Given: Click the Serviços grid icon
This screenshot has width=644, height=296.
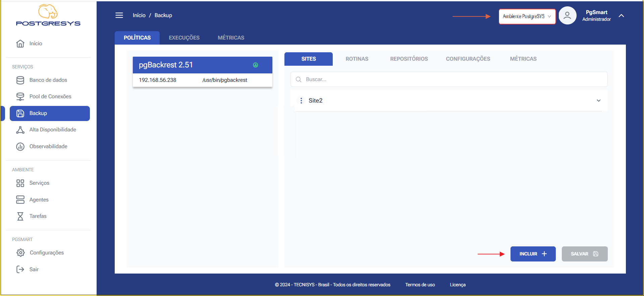Looking at the screenshot, I should coord(20,183).
